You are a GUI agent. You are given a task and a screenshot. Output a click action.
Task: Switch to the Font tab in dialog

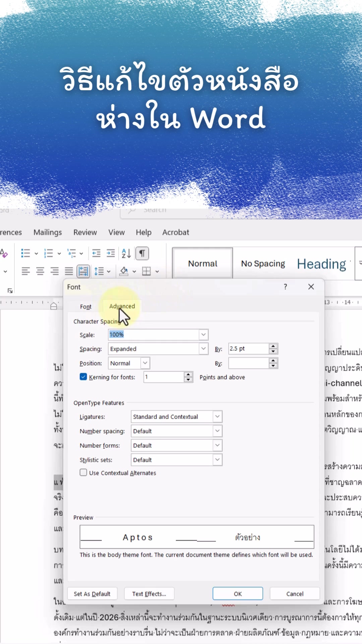click(86, 307)
